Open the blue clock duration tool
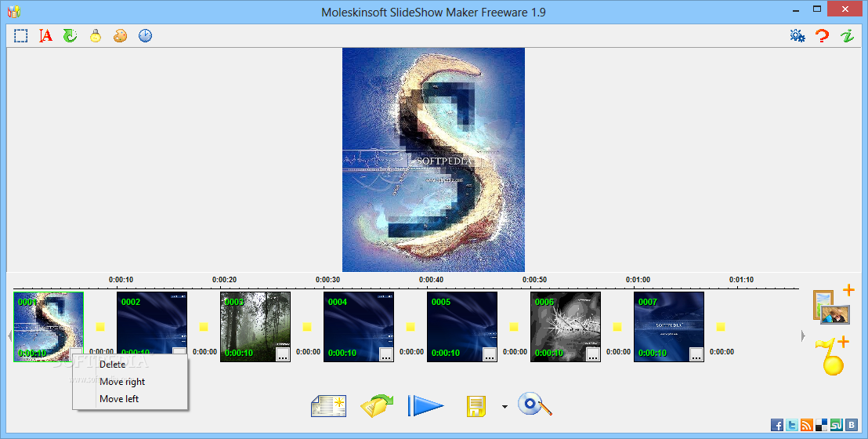The height and width of the screenshot is (439, 868). click(x=145, y=36)
